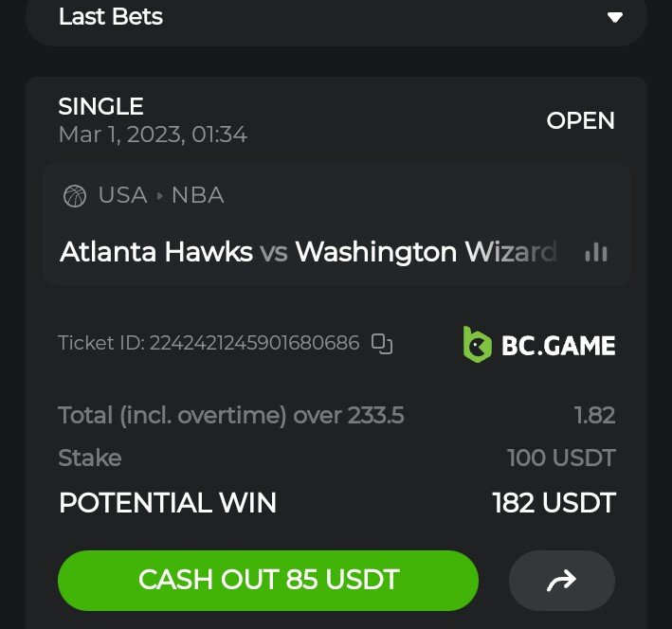672x629 pixels.
Task: Select the USA category breadcrumb
Action: 122,195
